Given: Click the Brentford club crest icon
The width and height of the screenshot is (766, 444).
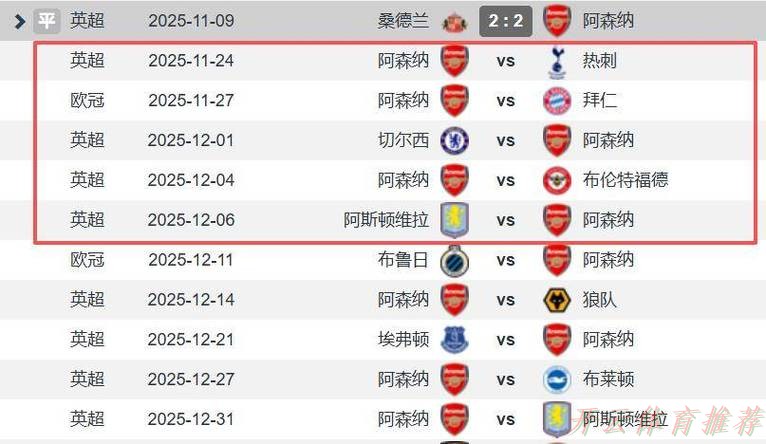Looking at the screenshot, I should click(557, 180).
